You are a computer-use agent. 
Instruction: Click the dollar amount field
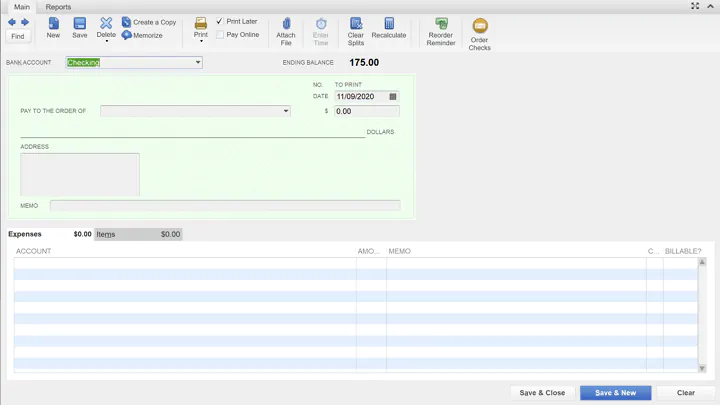click(366, 111)
